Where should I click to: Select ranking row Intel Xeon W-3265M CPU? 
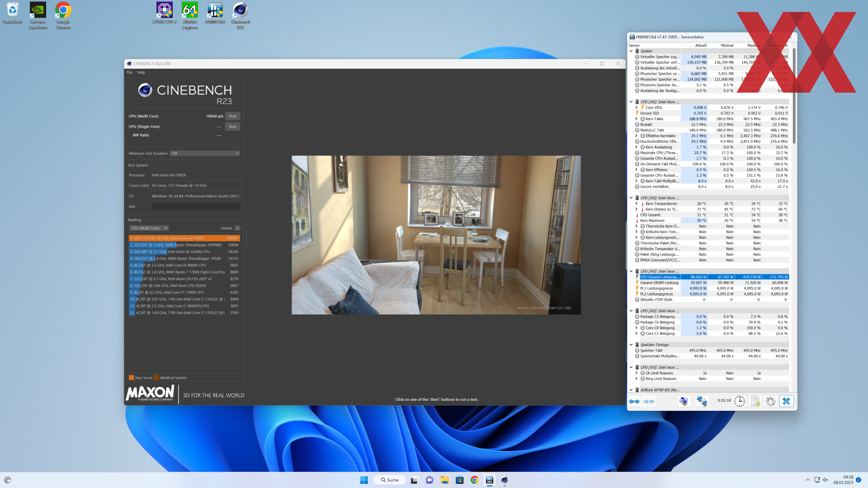184,252
